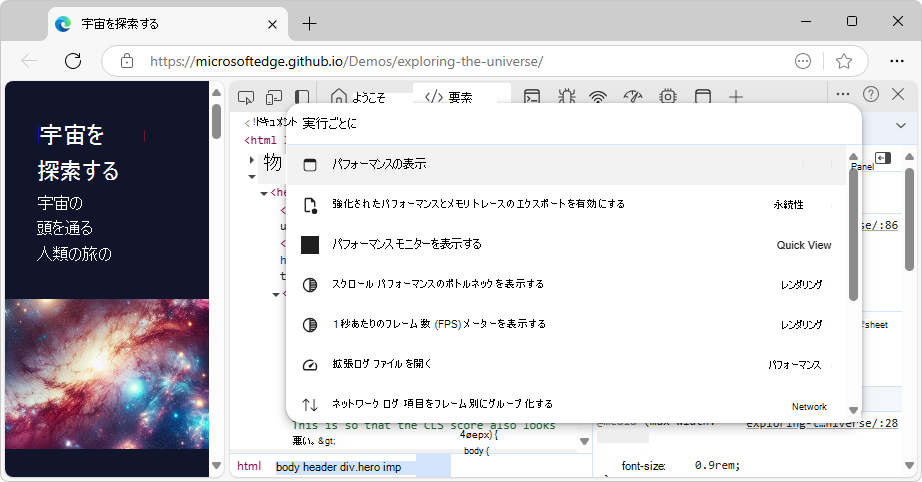Click the Inspect element picker icon
922x482 pixels.
(246, 97)
